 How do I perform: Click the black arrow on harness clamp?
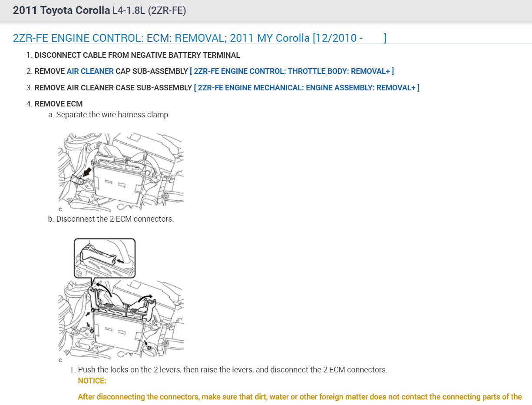[88, 172]
